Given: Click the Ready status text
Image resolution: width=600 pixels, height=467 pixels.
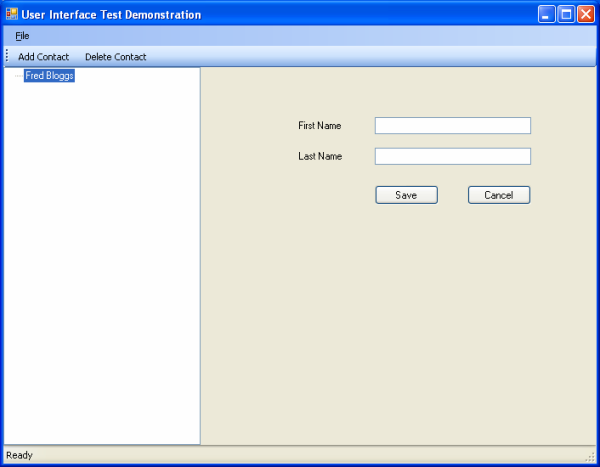Looking at the screenshot, I should click(20, 456).
